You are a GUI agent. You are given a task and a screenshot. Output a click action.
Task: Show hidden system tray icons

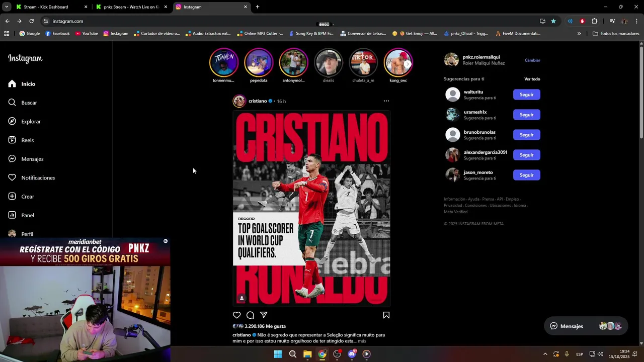545,354
